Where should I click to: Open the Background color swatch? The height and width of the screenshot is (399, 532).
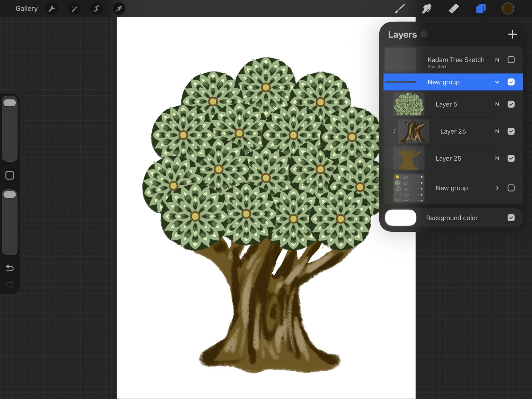401,218
